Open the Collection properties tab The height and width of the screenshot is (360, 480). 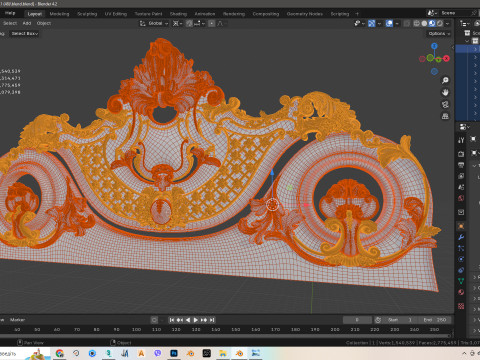[x=461, y=212]
